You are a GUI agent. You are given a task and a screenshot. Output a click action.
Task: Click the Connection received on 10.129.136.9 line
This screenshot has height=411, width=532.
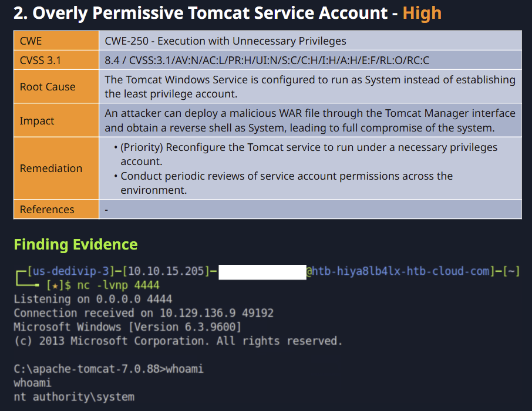[143, 313]
